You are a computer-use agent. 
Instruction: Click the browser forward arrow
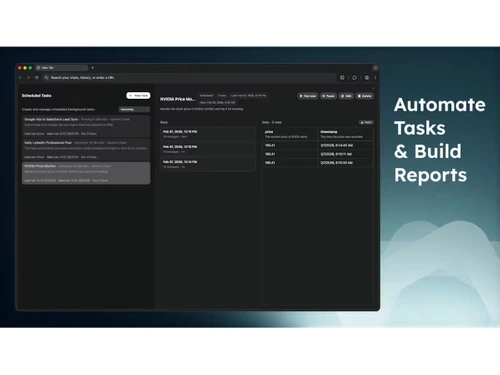pyautogui.click(x=28, y=78)
